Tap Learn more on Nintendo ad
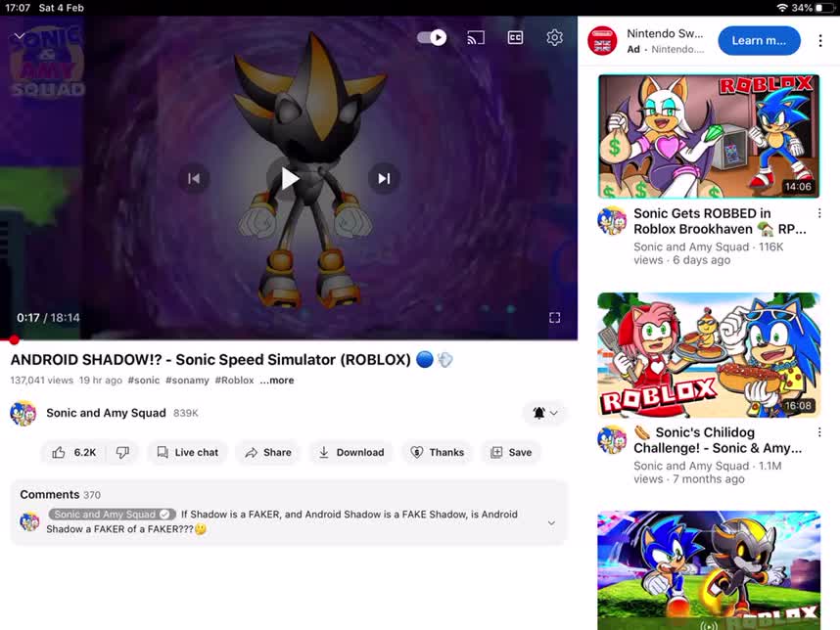This screenshot has height=630, width=840. [759, 41]
